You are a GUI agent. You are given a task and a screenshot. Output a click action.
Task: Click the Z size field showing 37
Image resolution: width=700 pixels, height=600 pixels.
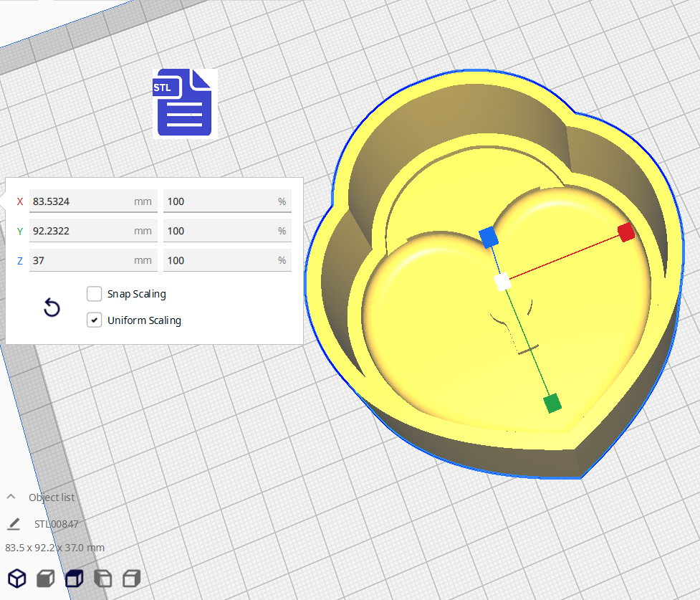pyautogui.click(x=79, y=260)
